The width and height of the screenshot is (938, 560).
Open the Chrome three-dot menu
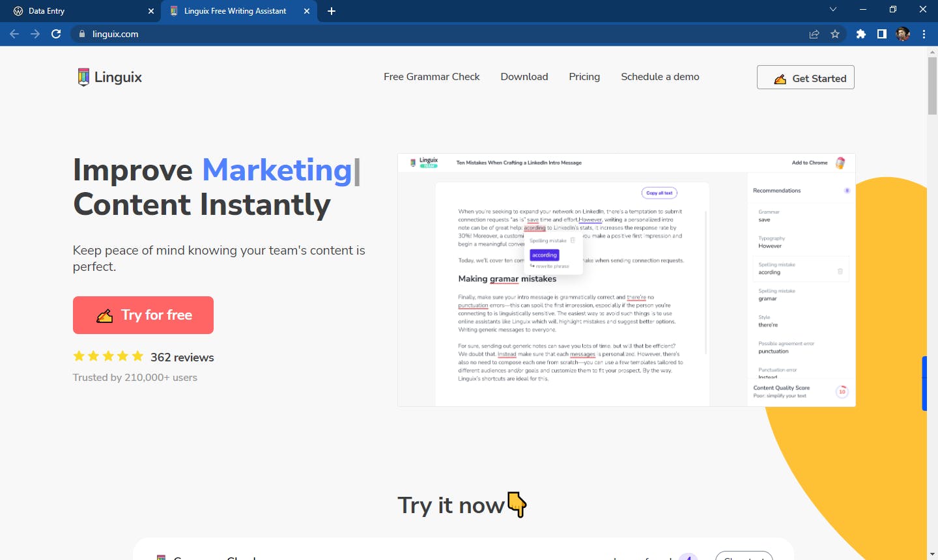click(x=924, y=34)
